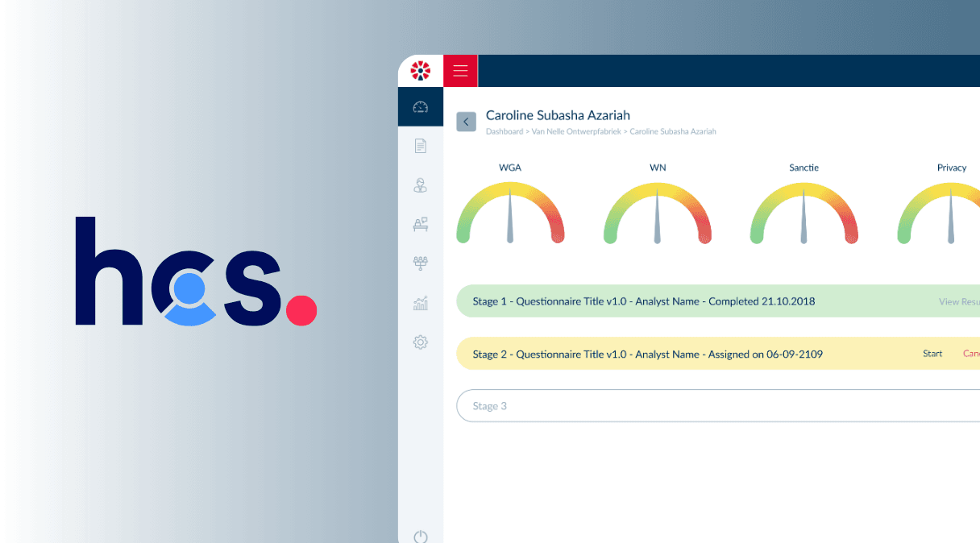
Task: Open the dashboard speedometer icon in sidebar
Action: pyautogui.click(x=420, y=107)
